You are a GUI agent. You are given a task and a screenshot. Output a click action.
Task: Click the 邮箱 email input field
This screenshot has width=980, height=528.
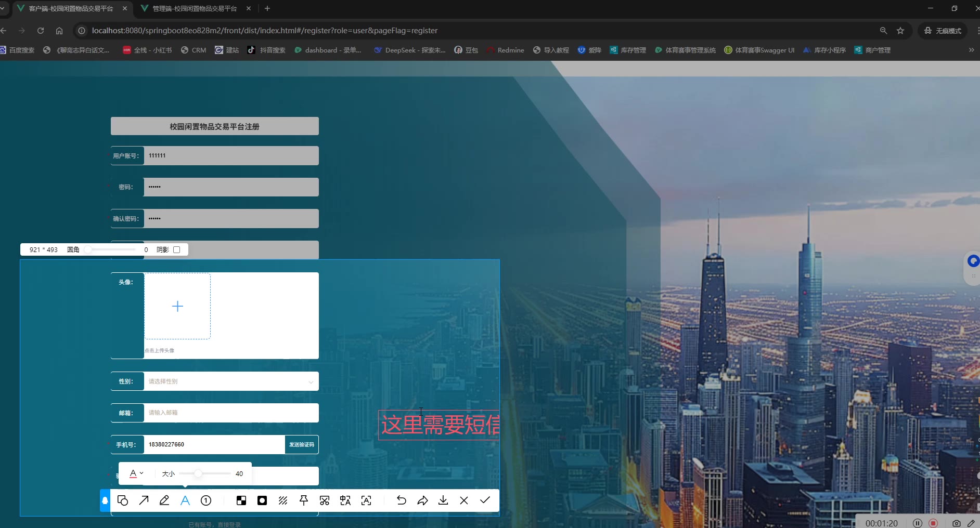point(231,413)
